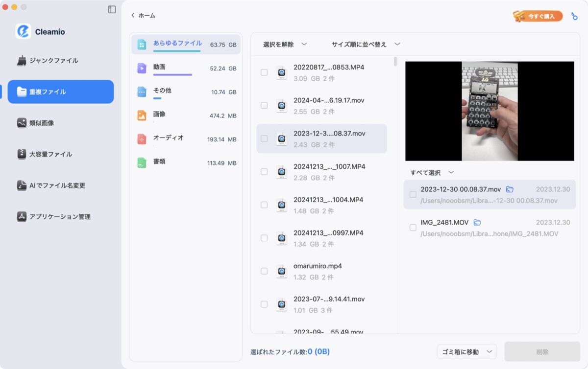The image size is (588, 369).
Task: Click the 動画 category icon
Action: click(x=144, y=67)
